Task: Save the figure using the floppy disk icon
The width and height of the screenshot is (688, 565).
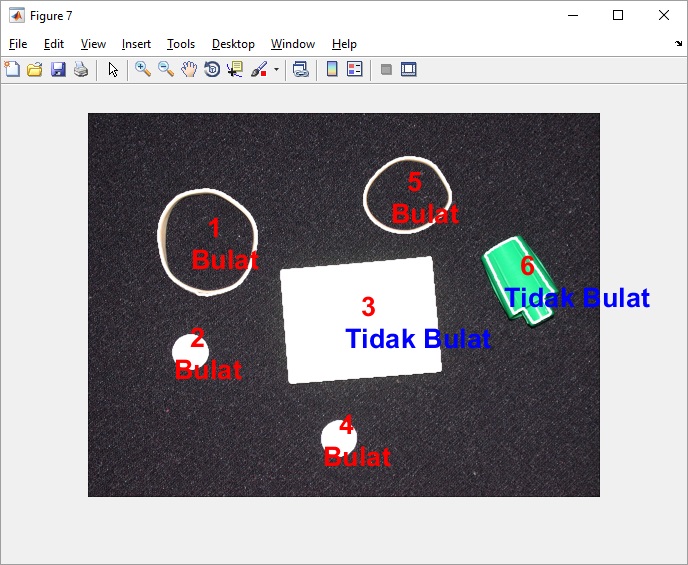Action: click(58, 69)
